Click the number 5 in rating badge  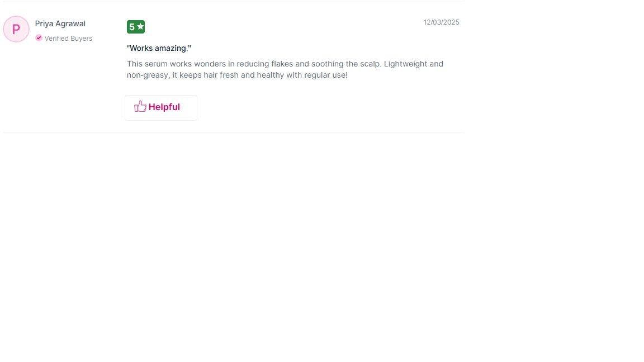[x=132, y=27]
